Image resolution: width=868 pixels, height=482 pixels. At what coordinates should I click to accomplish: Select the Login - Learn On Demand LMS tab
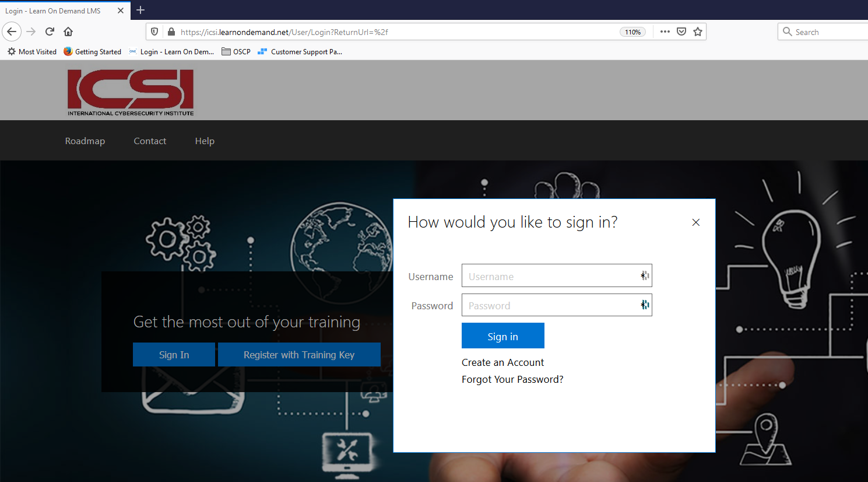pos(64,11)
